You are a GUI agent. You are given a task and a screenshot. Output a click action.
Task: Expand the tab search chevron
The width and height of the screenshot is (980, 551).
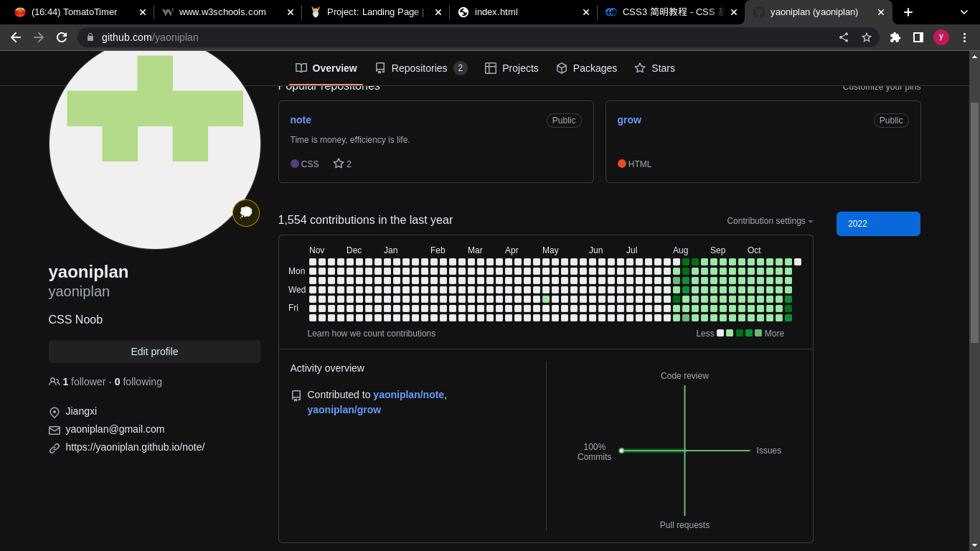(x=964, y=12)
